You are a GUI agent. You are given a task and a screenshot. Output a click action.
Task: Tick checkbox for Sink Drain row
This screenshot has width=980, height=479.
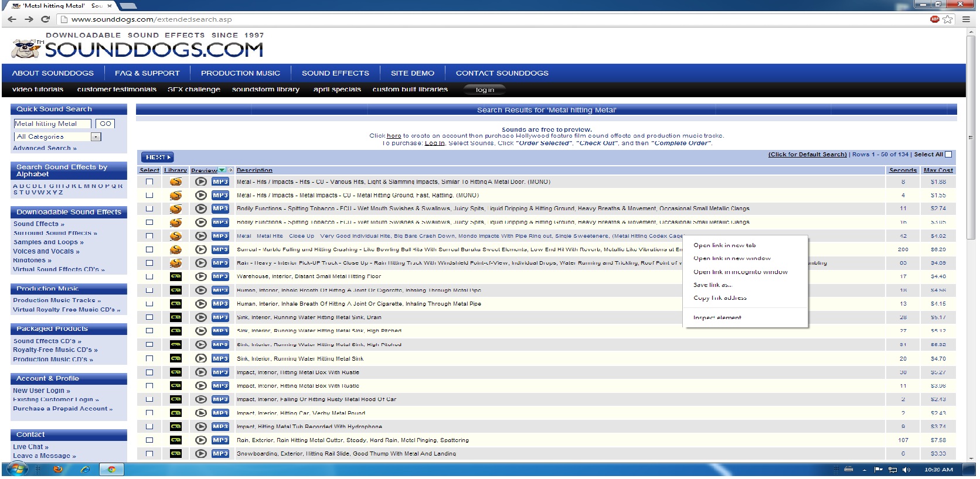pyautogui.click(x=149, y=317)
